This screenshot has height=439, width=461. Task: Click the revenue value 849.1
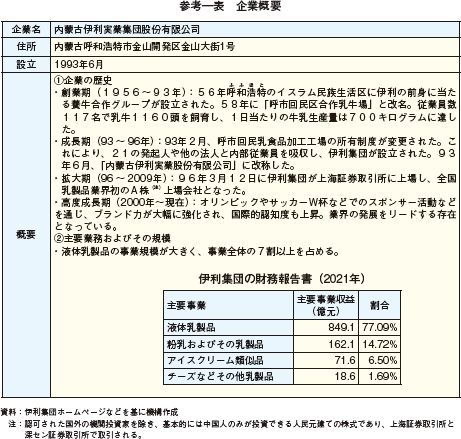click(341, 327)
